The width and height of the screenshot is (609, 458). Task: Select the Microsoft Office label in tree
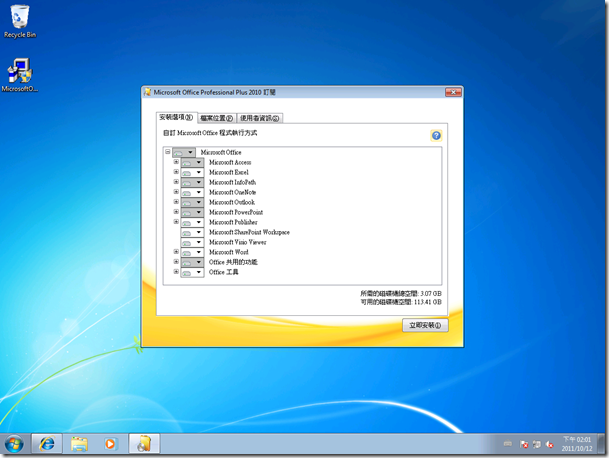pyautogui.click(x=221, y=152)
